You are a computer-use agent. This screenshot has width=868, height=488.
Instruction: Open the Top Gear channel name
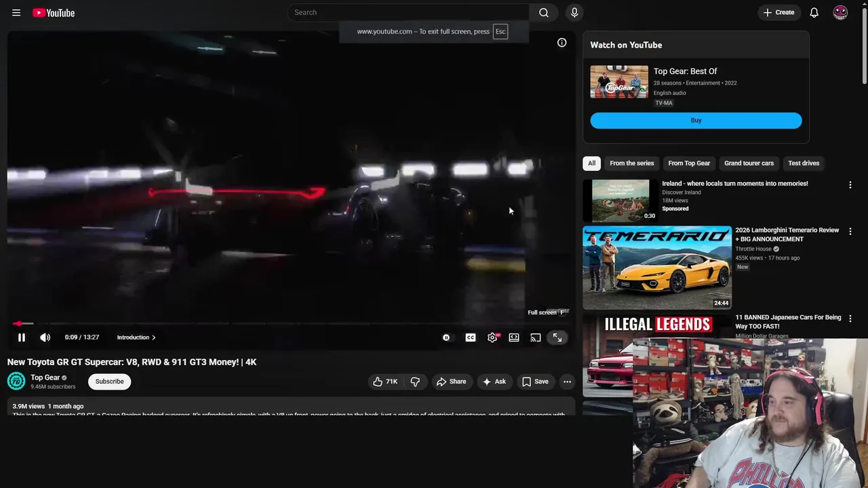(45, 378)
